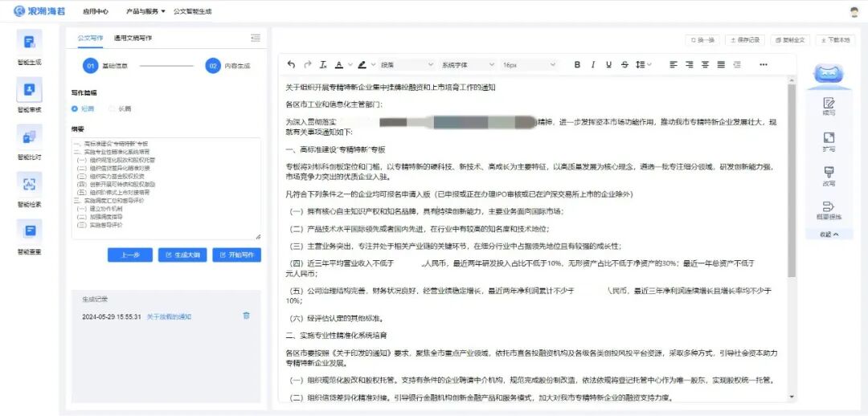Apply the text color (A) icon
Viewport: 868px width, 416px height.
tap(339, 65)
